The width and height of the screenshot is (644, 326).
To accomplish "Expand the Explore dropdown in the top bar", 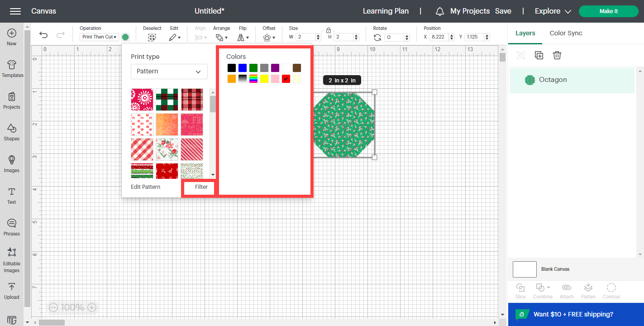I will 553,11.
